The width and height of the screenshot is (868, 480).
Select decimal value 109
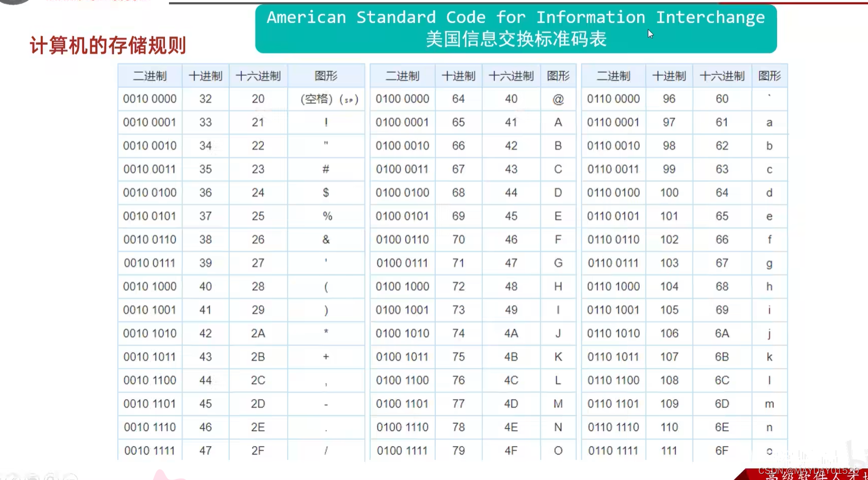tap(670, 404)
